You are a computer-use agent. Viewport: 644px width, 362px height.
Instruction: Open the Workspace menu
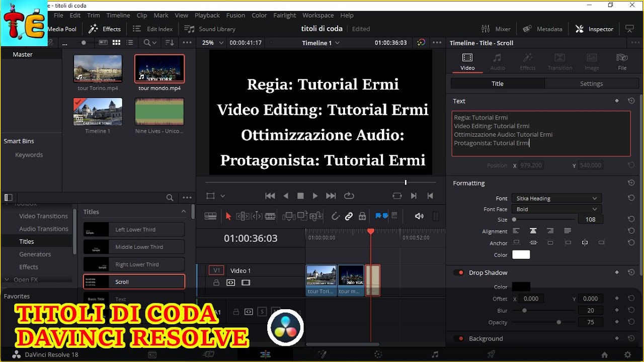coord(318,15)
